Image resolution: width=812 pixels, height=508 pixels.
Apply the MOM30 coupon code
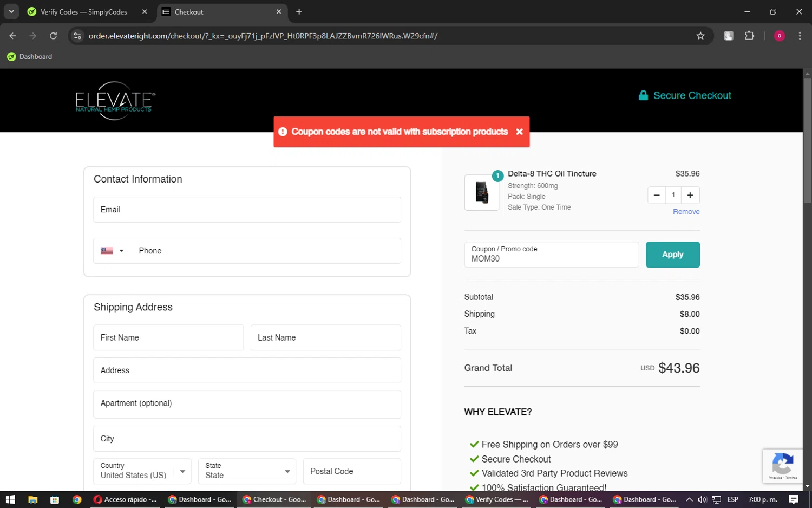[672, 255]
